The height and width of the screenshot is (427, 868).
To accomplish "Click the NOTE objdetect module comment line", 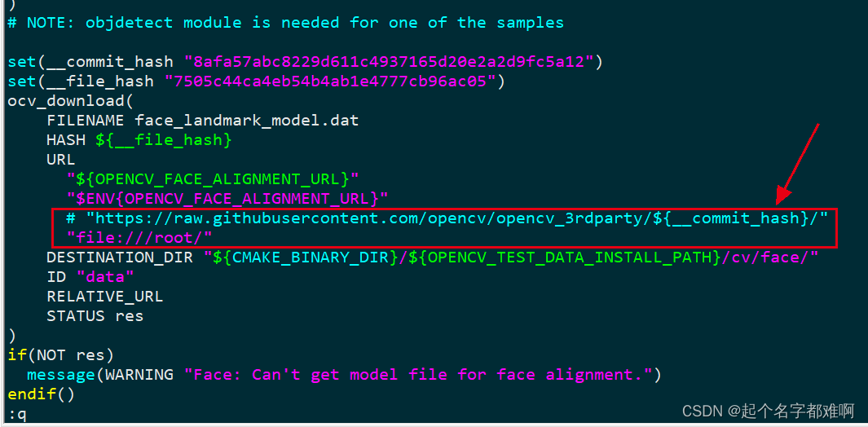I will click(x=285, y=23).
